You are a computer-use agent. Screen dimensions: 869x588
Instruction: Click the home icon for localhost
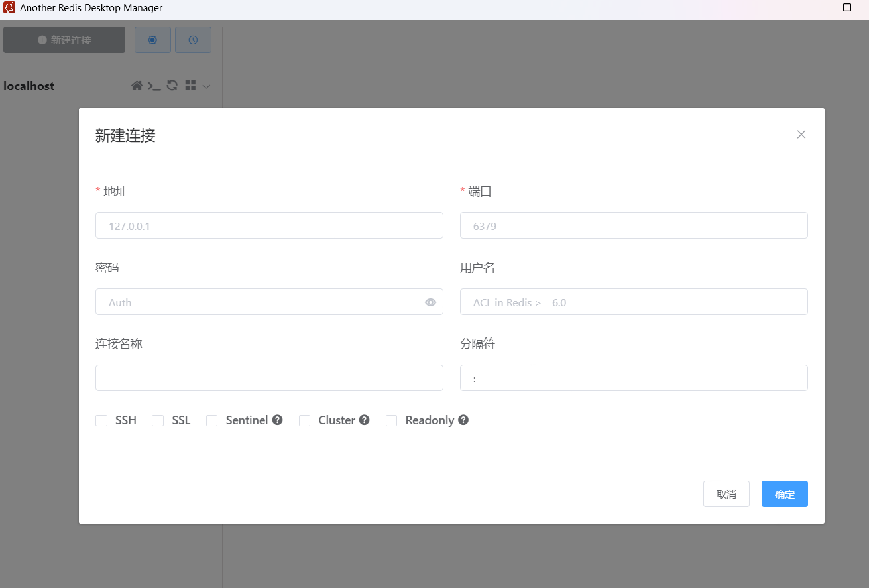click(137, 86)
